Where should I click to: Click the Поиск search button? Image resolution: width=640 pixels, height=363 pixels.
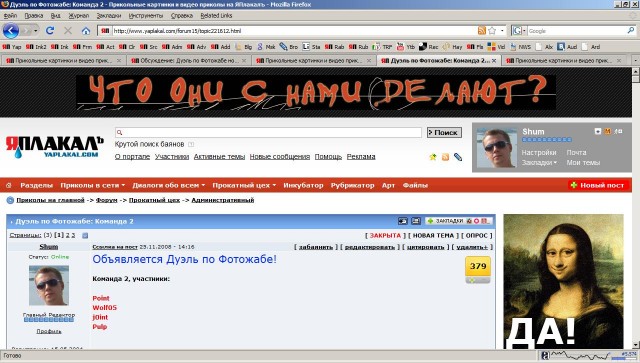tap(444, 132)
